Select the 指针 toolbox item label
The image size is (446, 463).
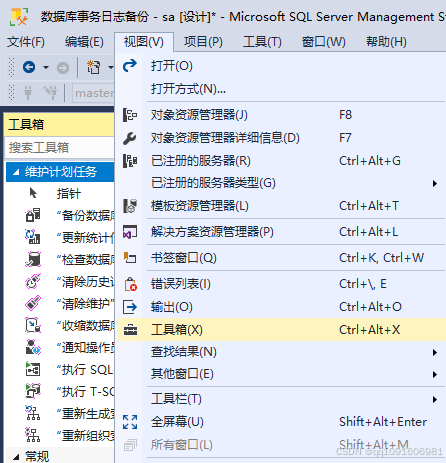coord(69,194)
